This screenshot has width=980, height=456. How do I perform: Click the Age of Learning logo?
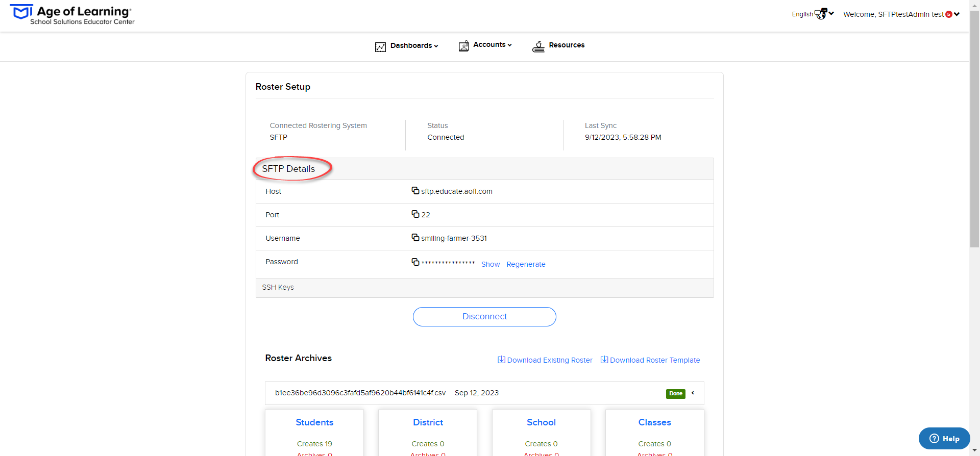click(72, 15)
